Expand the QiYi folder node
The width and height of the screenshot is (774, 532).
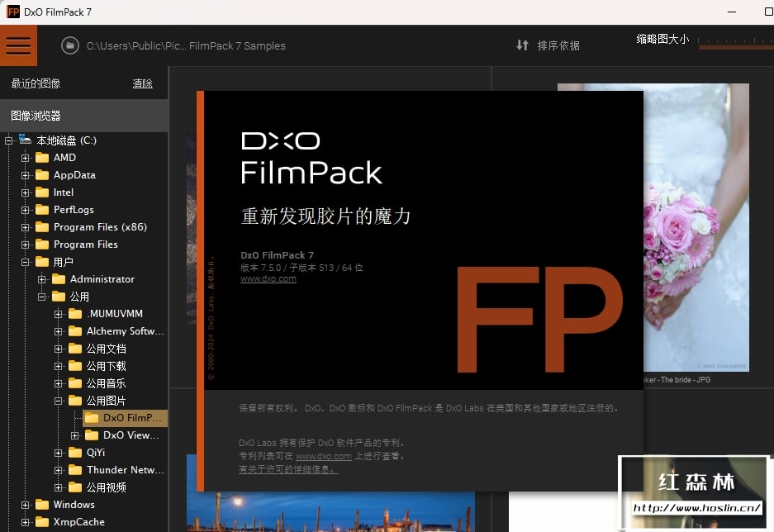click(x=59, y=453)
